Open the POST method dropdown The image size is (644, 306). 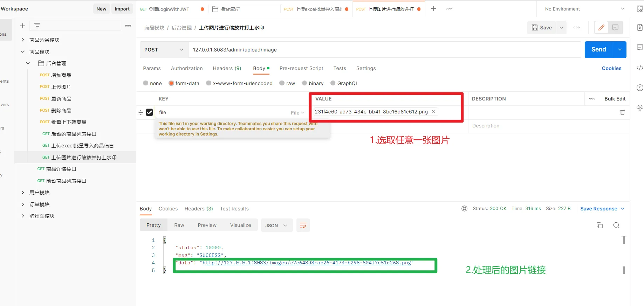pos(164,50)
